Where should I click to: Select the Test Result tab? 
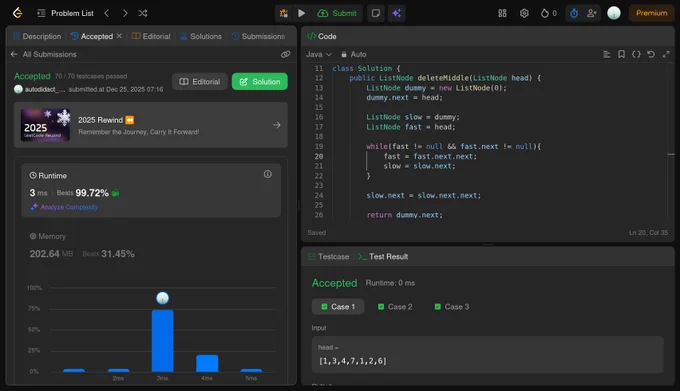(x=383, y=257)
